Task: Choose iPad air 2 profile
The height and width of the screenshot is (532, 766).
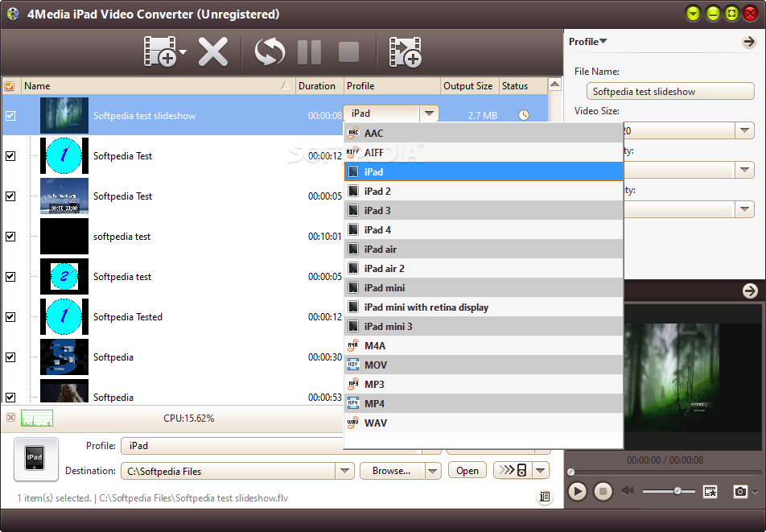Action: 484,268
